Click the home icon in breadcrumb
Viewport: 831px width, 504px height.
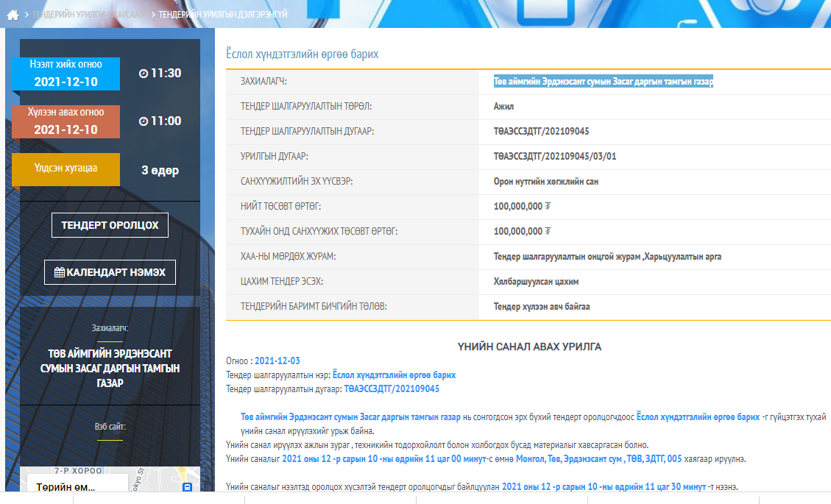tap(12, 14)
